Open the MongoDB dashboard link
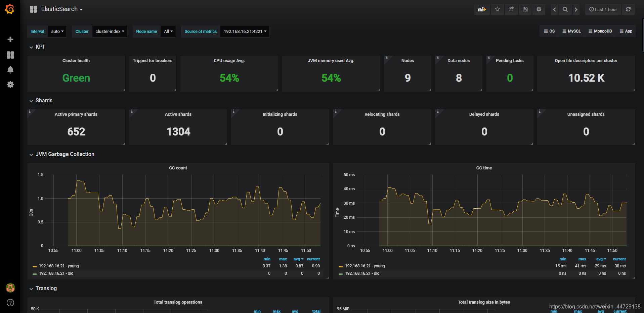The width and height of the screenshot is (644, 313). coord(600,31)
